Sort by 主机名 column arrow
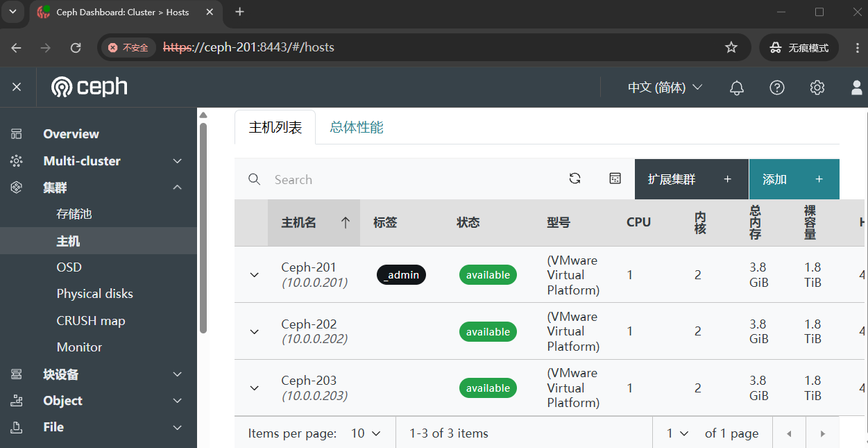The height and width of the screenshot is (448, 868). (345, 222)
